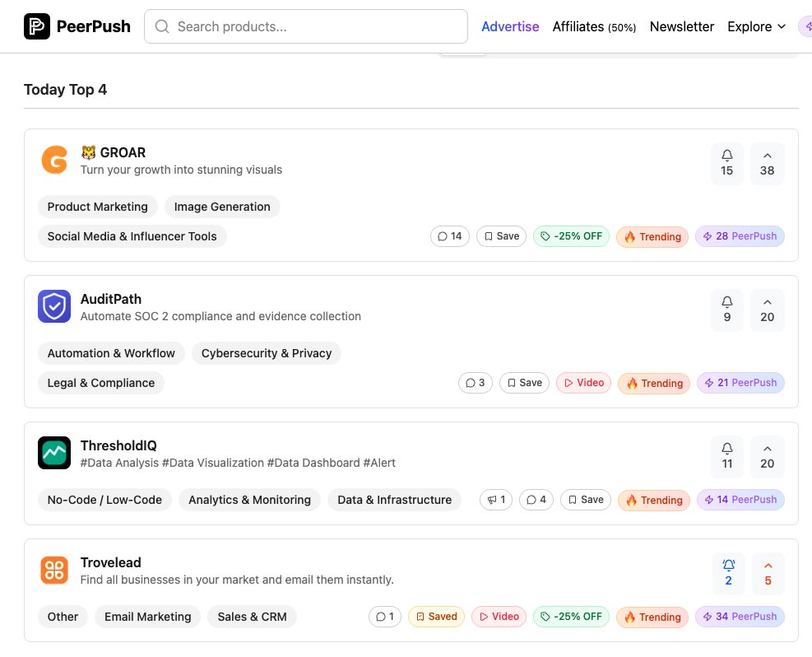The height and width of the screenshot is (657, 812).
Task: Open ThresholdIQ announcements megaphone badge
Action: 496,500
